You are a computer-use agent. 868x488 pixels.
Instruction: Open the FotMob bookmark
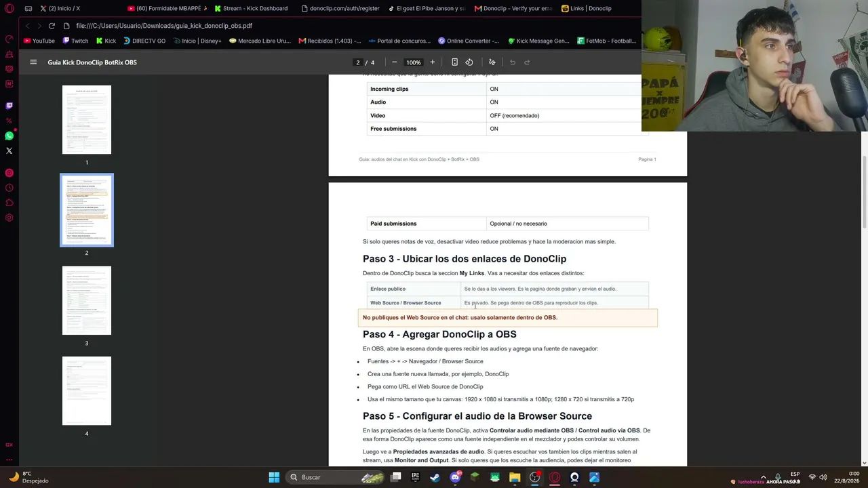[x=607, y=41]
